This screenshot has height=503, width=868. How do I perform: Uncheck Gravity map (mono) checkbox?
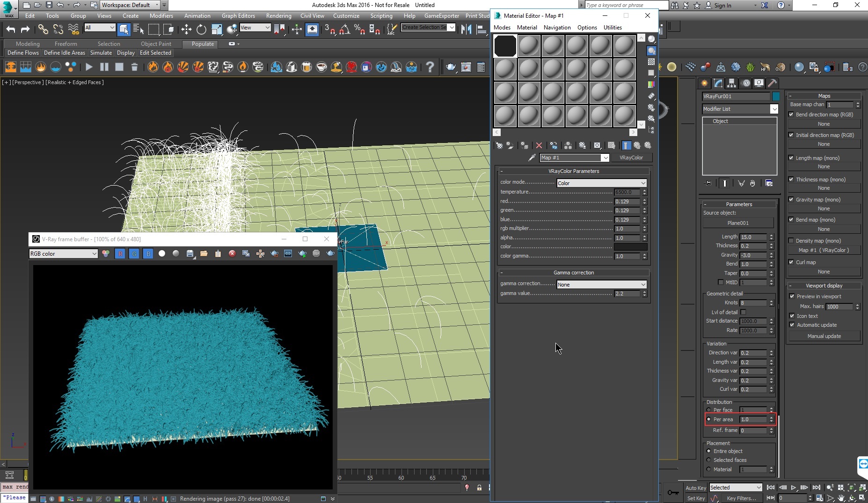(x=791, y=200)
